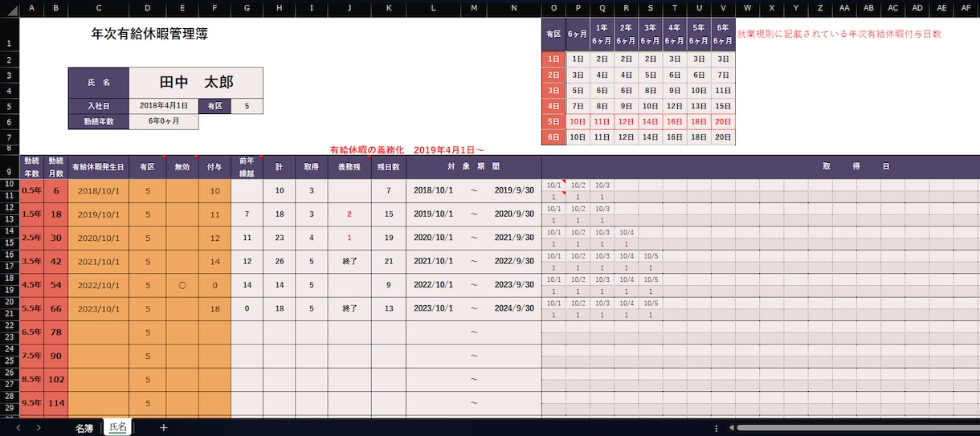The width and height of the screenshot is (980, 436).
Task: Click the horizontal scrollbar thumb
Action: (856, 428)
